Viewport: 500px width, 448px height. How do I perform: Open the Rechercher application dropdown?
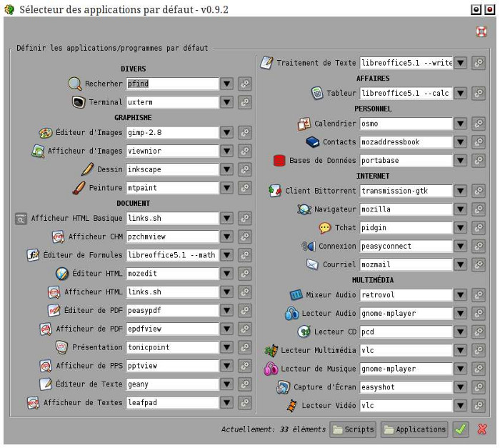[x=227, y=84]
